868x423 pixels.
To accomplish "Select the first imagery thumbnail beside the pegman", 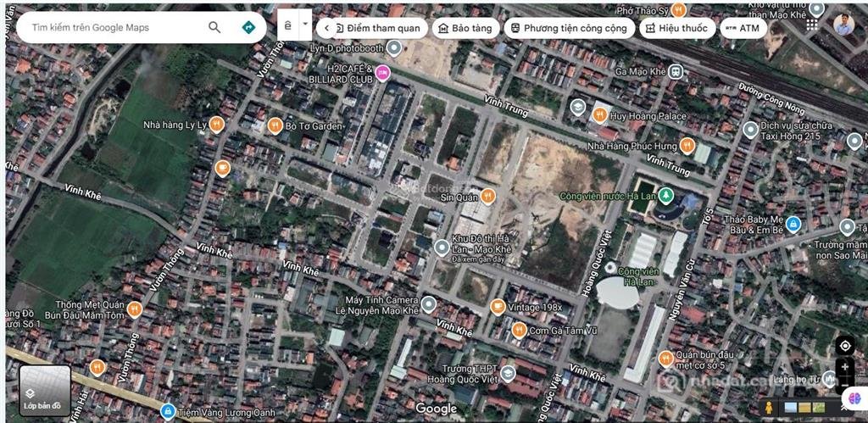I will click(791, 408).
